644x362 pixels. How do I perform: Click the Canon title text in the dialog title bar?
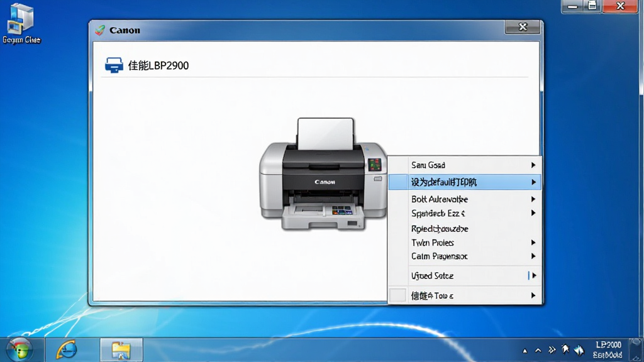(125, 30)
